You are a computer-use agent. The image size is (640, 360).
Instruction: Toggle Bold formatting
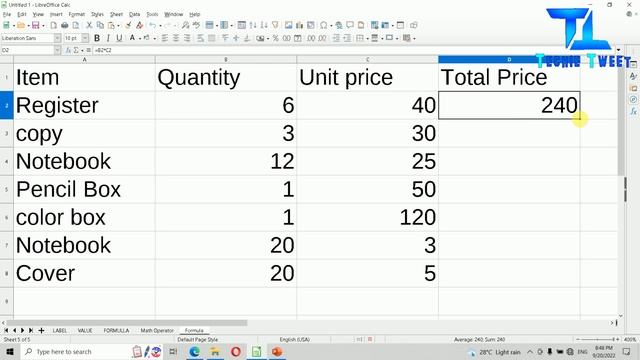pyautogui.click(x=97, y=38)
